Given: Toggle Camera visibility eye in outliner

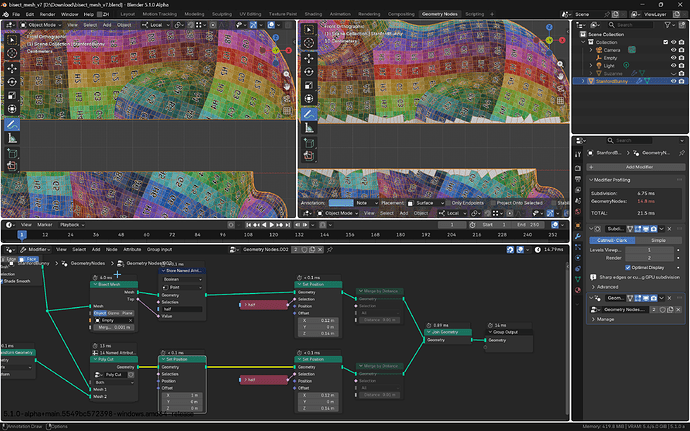Looking at the screenshot, I should [673, 50].
